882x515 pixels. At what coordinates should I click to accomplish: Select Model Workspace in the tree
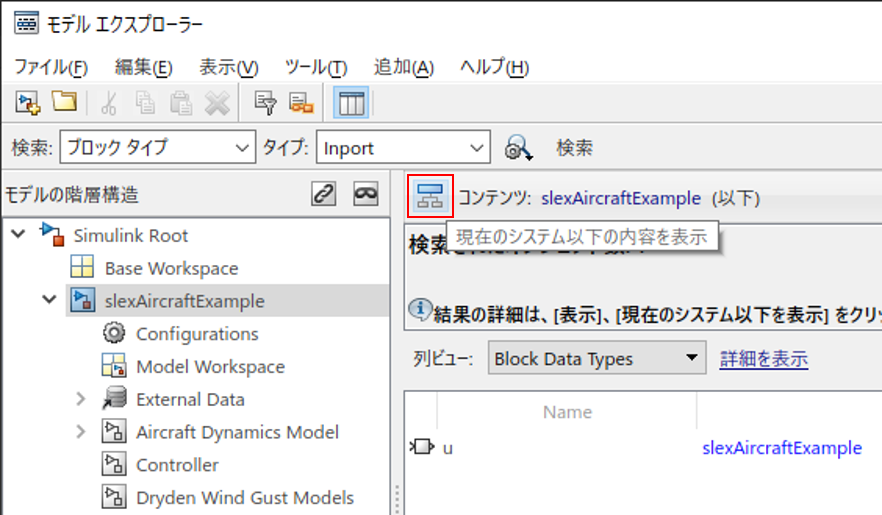[210, 367]
